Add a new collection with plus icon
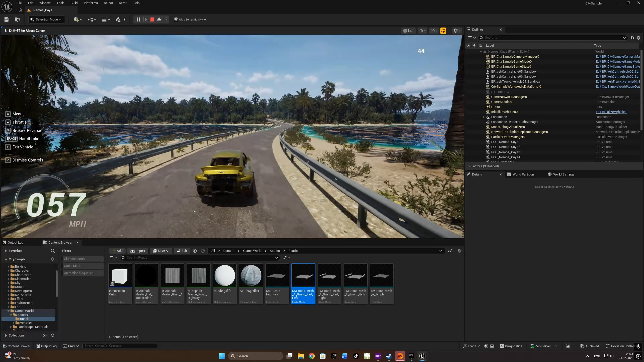This screenshot has height=362, width=644. click(x=45, y=336)
